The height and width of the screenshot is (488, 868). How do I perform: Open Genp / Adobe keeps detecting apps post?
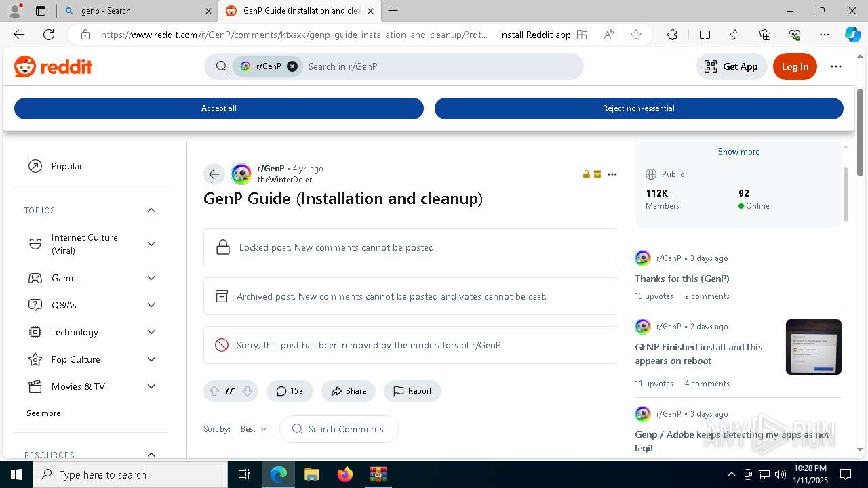click(731, 441)
